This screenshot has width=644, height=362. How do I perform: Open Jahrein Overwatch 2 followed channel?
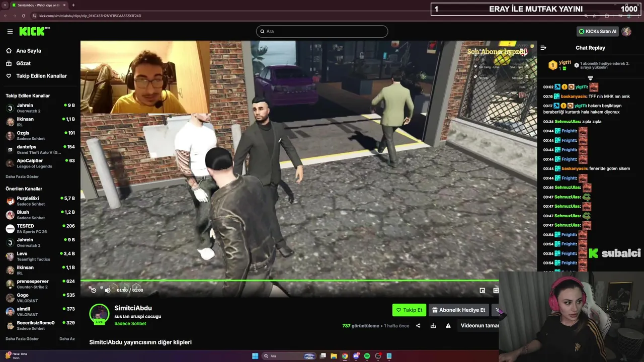click(x=40, y=108)
